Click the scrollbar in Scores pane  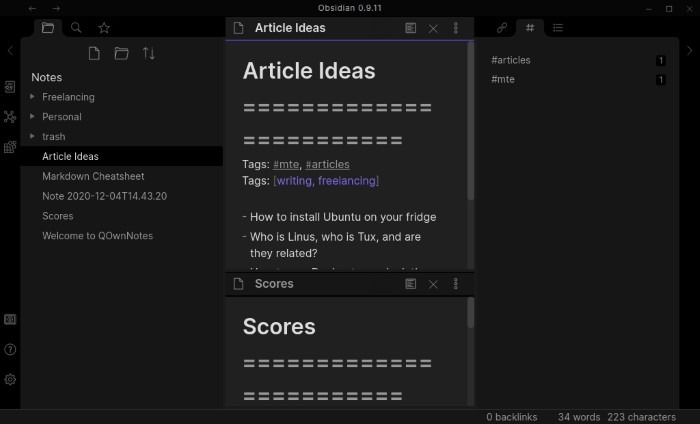point(471,312)
